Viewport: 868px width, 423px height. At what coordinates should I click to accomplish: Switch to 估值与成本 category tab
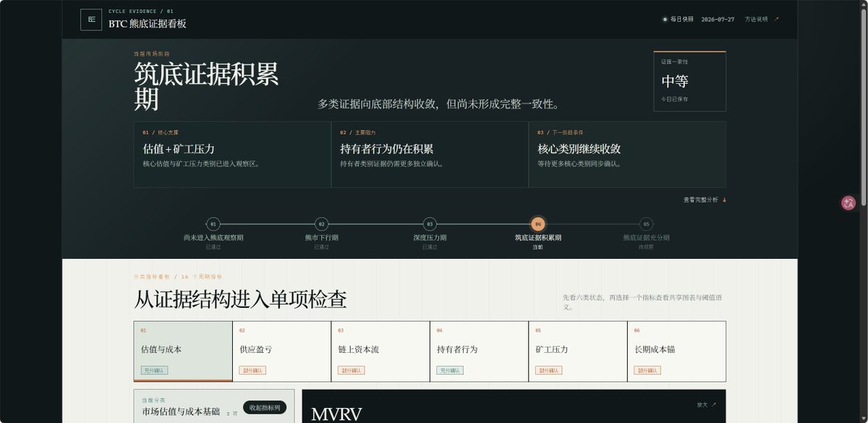(x=183, y=351)
